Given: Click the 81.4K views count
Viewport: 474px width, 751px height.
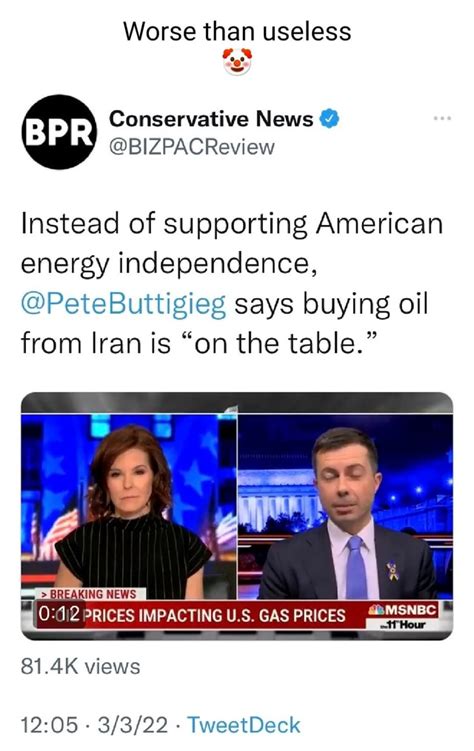Looking at the screenshot, I should tap(80, 666).
